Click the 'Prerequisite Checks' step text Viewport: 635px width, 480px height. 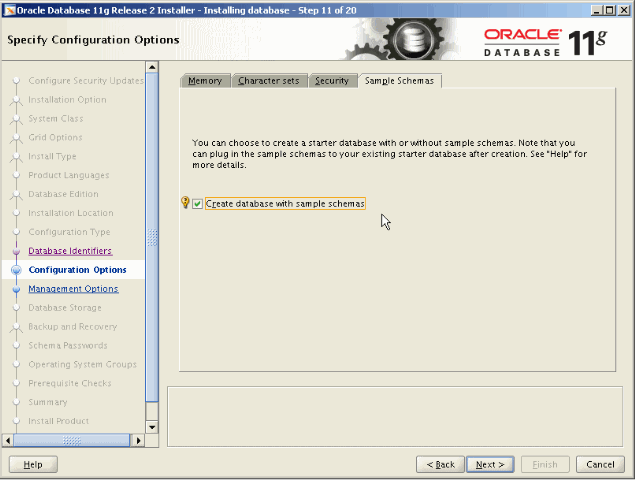click(70, 383)
